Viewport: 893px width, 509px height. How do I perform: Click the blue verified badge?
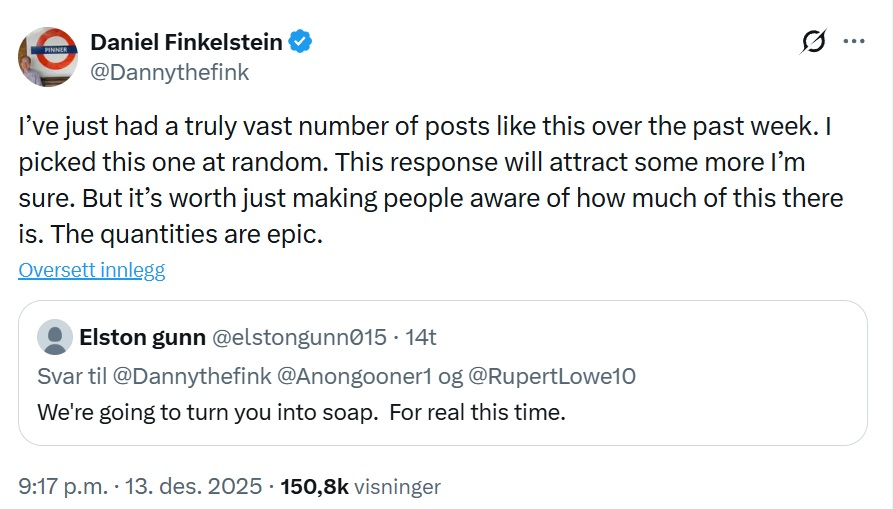click(300, 41)
